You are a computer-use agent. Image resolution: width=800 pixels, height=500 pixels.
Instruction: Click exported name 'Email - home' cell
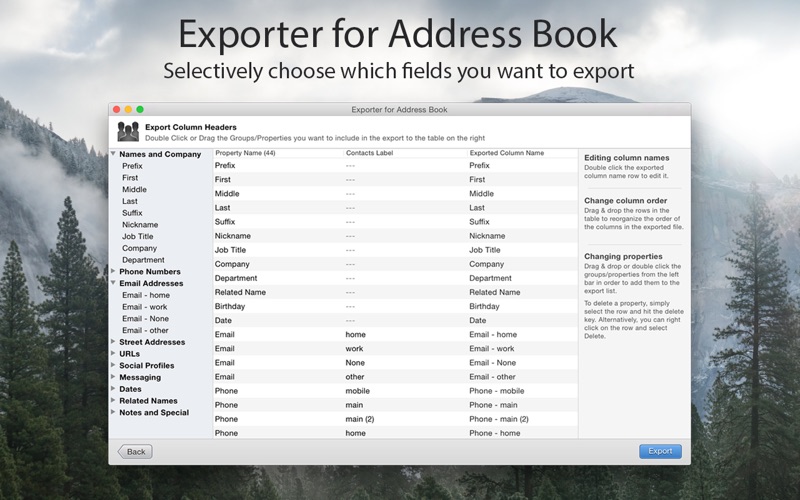(x=493, y=335)
